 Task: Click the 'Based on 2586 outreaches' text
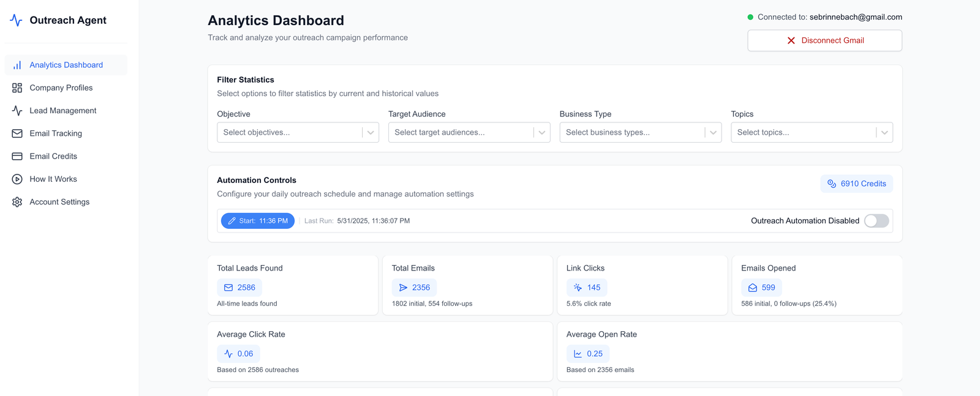(258, 370)
